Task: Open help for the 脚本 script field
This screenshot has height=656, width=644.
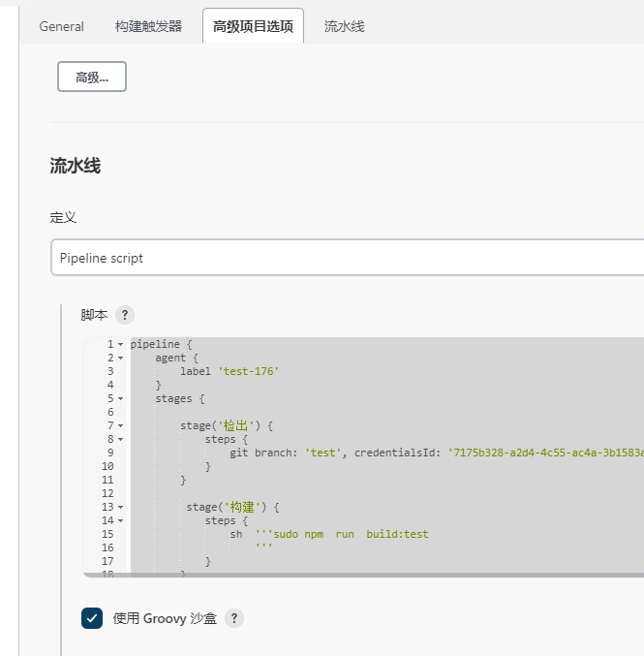Action: [125, 315]
